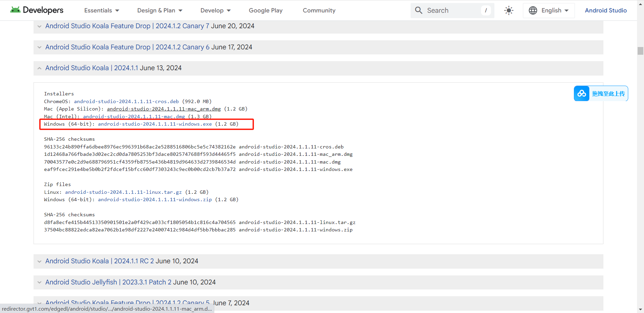This screenshot has width=644, height=313.
Task: Collapse the Android Studio Koala 2024.1.1 section
Action: (x=40, y=68)
